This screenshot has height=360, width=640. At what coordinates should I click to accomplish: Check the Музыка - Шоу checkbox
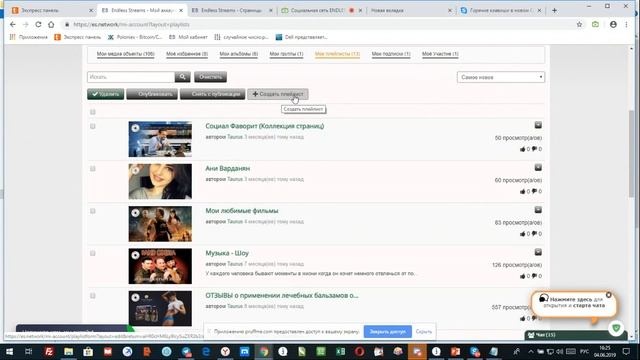pos(93,253)
